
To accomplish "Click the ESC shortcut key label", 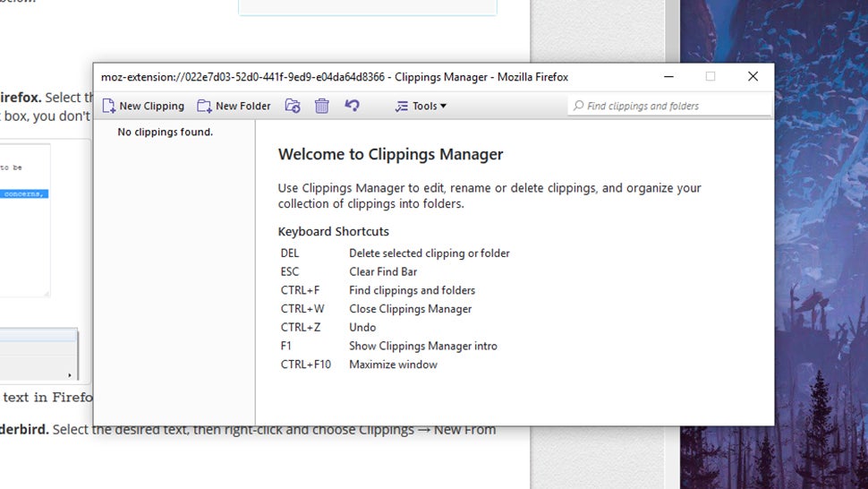I will [290, 272].
